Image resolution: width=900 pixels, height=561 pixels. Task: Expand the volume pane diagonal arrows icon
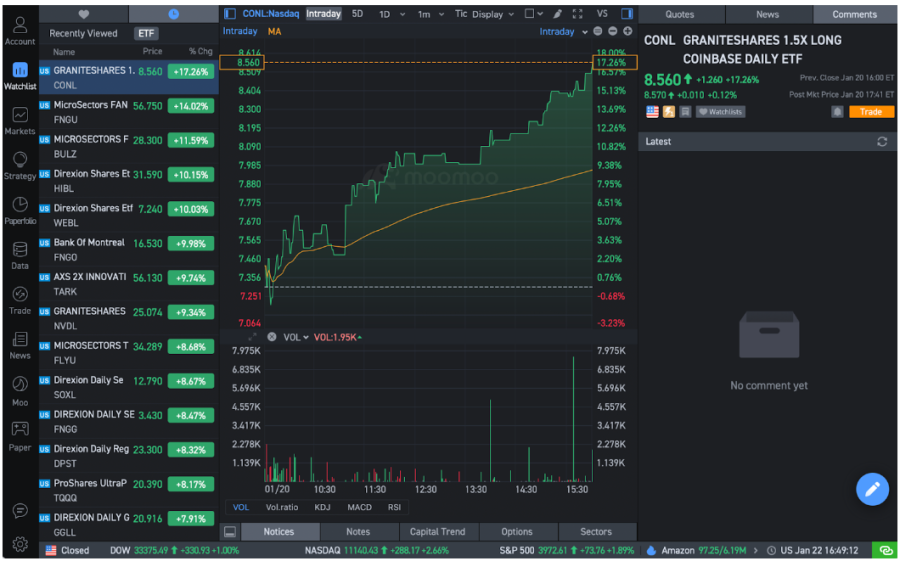pos(253,337)
